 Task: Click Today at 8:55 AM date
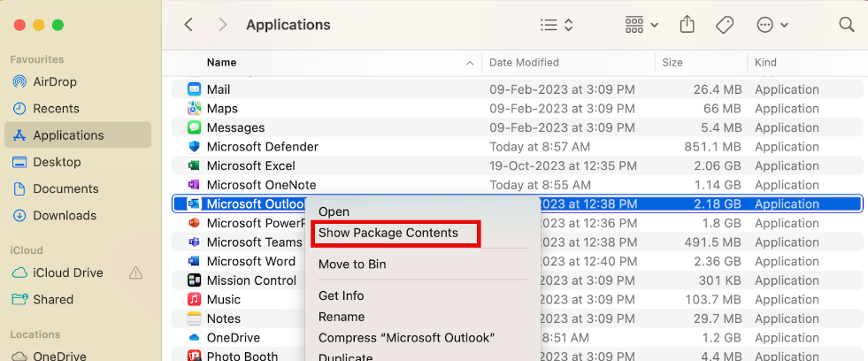[540, 185]
